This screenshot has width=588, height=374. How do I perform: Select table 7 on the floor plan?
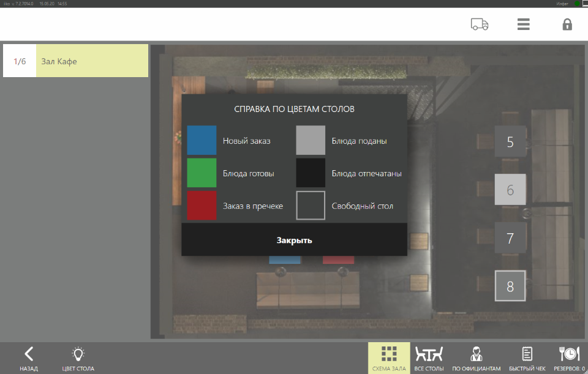click(510, 237)
